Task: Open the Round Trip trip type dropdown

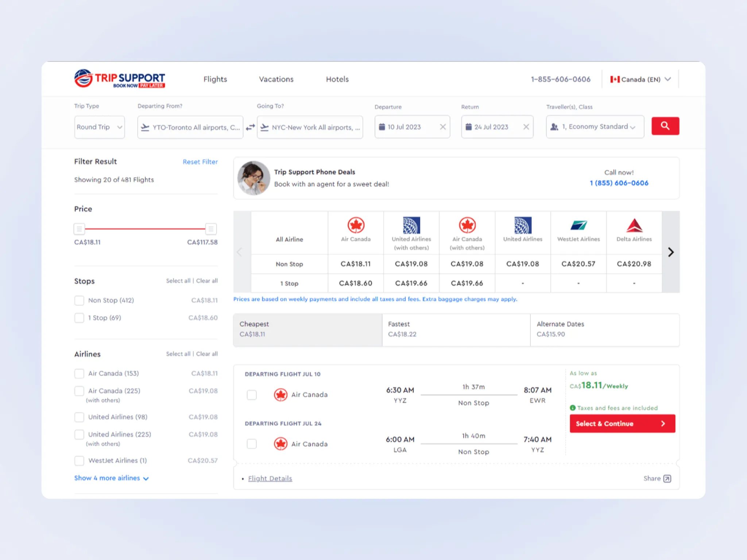Action: pos(99,127)
